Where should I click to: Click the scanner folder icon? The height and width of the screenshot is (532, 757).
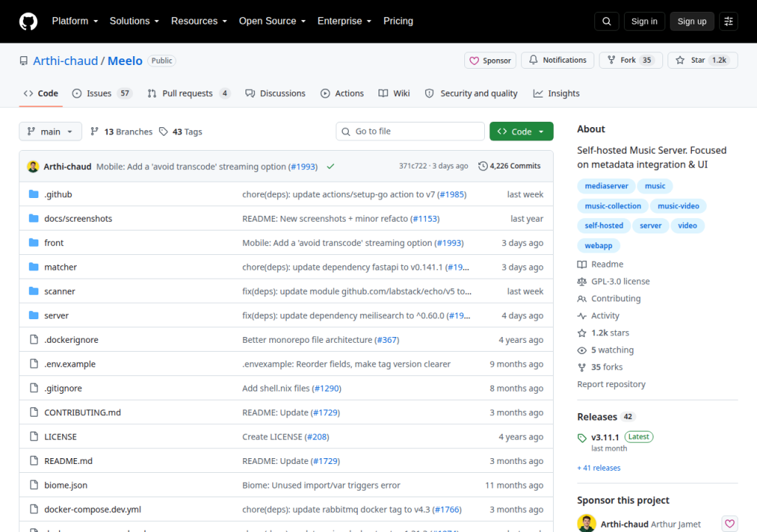click(x=34, y=290)
